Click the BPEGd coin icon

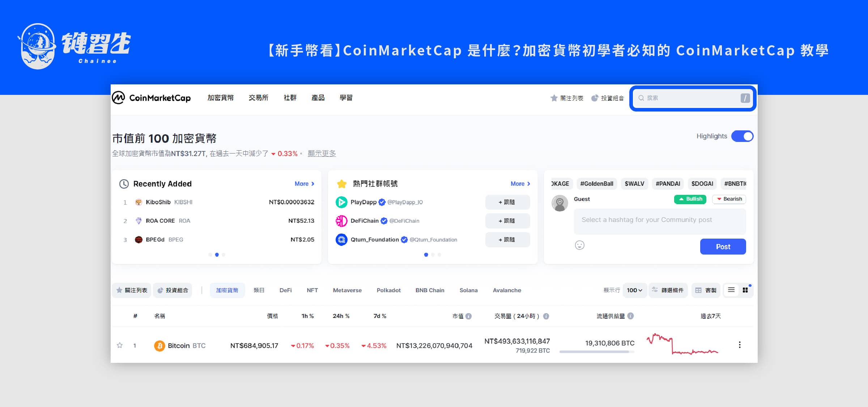coord(139,240)
